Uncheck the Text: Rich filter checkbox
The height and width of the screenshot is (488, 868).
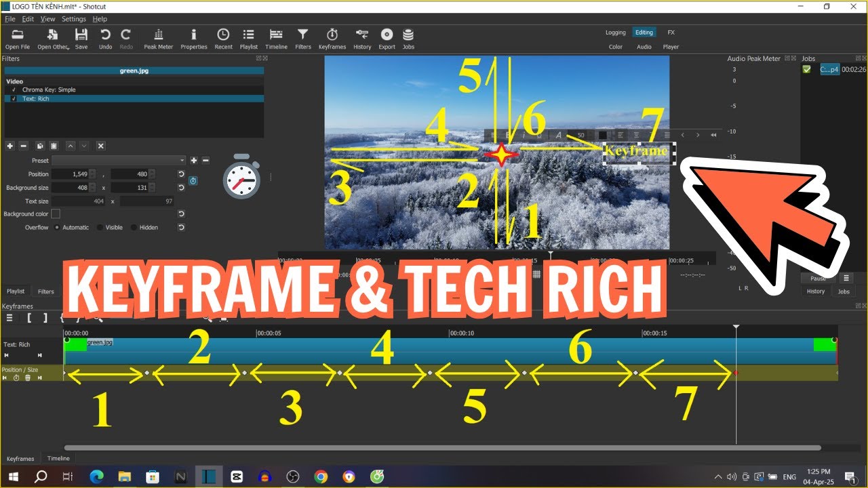(14, 99)
